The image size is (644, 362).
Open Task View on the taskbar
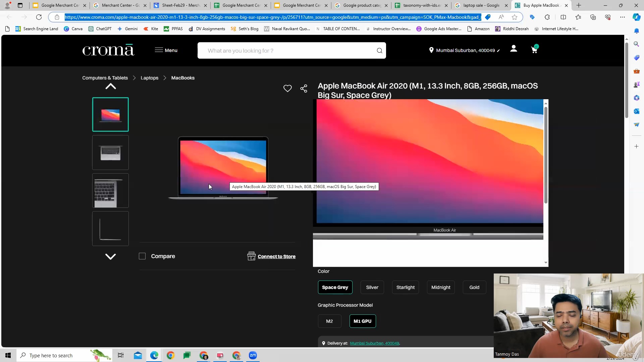click(x=121, y=355)
